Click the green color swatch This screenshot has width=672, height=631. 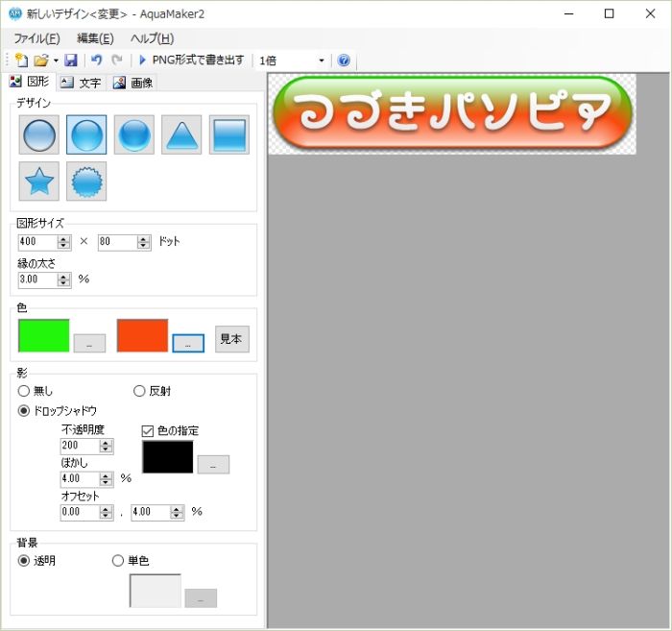[43, 335]
